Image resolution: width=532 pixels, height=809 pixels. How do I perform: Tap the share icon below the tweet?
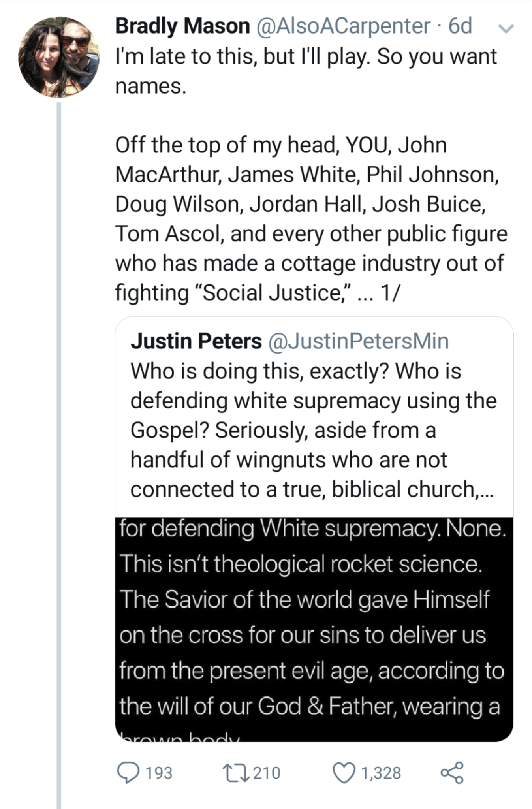452,773
